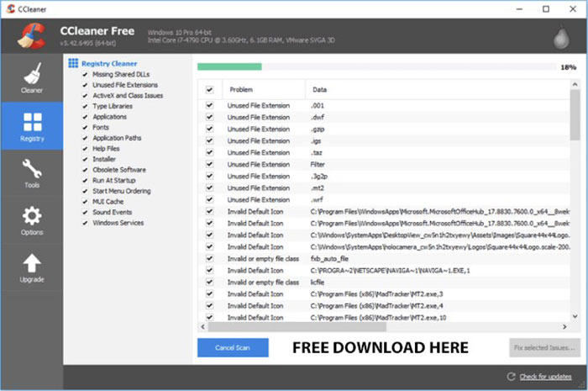The image size is (588, 391).
Task: Select the .igs data cell
Action: click(316, 141)
